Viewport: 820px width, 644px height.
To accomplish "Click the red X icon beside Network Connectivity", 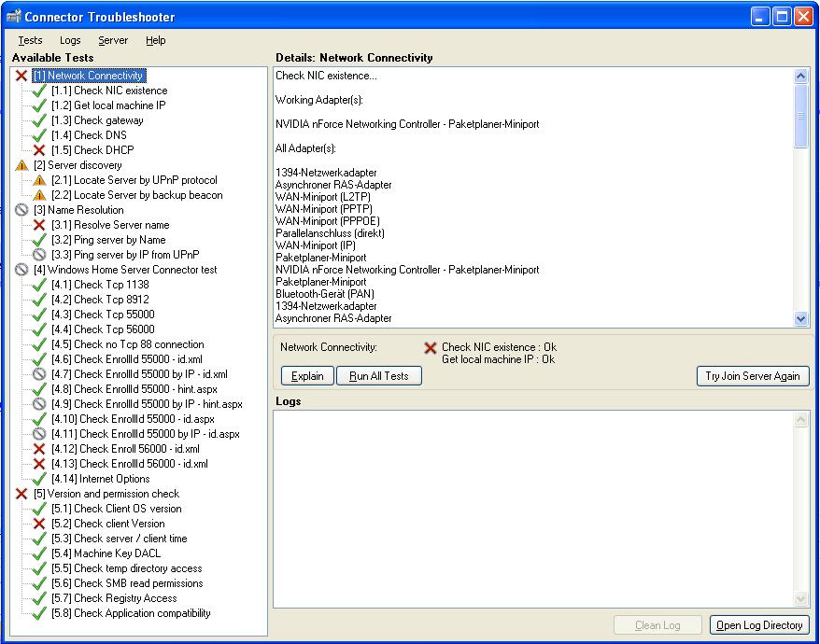I will pos(21,76).
